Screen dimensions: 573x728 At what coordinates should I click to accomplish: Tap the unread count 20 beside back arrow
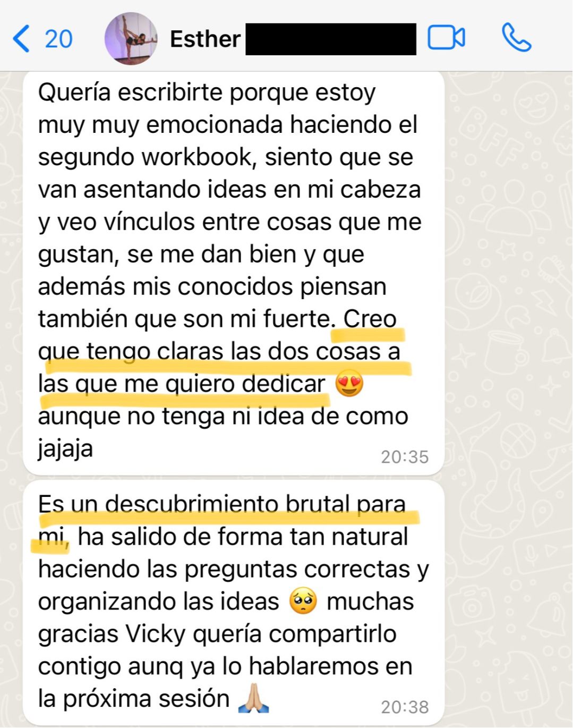click(x=58, y=39)
